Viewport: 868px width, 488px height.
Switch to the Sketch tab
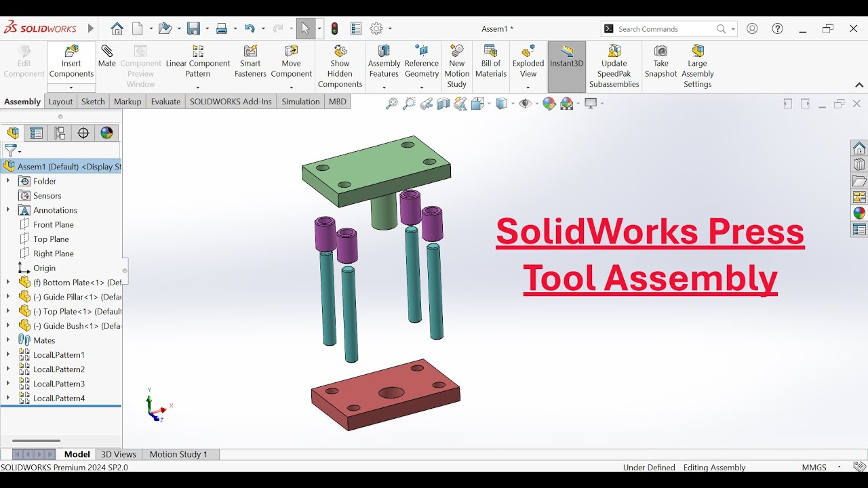coord(93,102)
